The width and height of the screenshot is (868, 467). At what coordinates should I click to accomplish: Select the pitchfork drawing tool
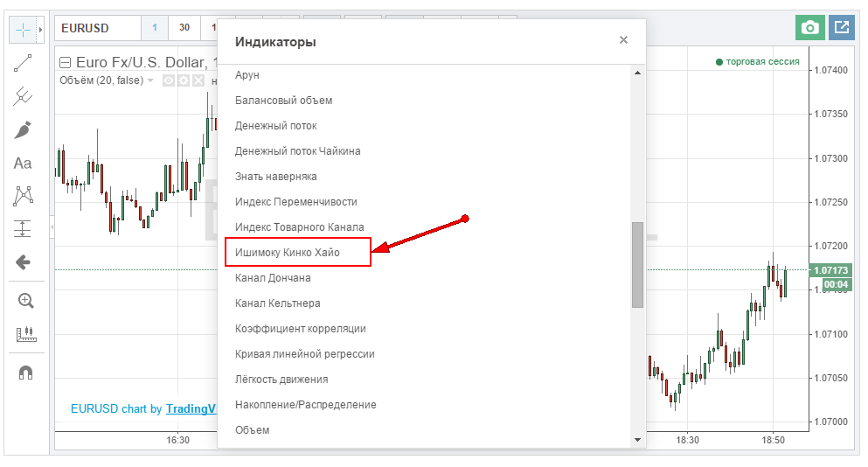coord(23,96)
